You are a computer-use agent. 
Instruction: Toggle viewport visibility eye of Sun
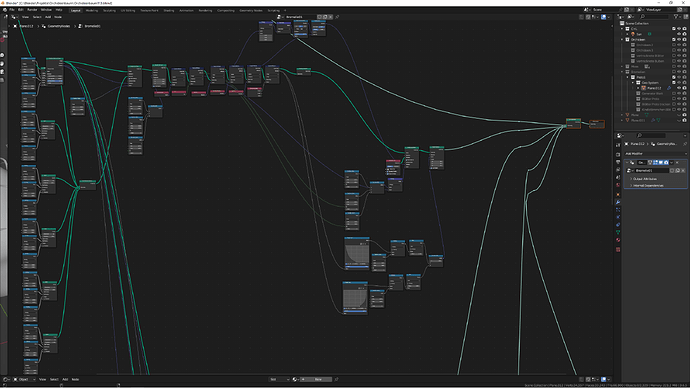[679, 34]
